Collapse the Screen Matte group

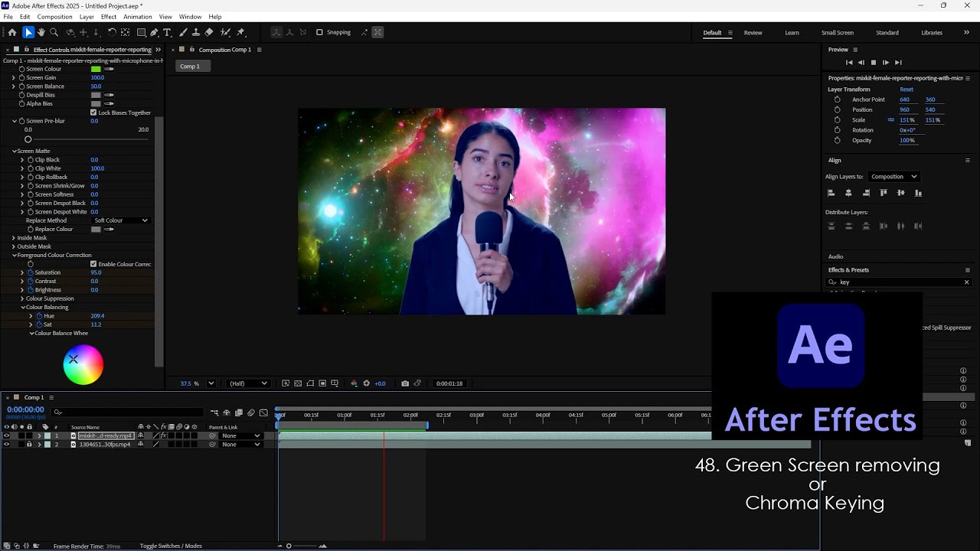(x=14, y=151)
